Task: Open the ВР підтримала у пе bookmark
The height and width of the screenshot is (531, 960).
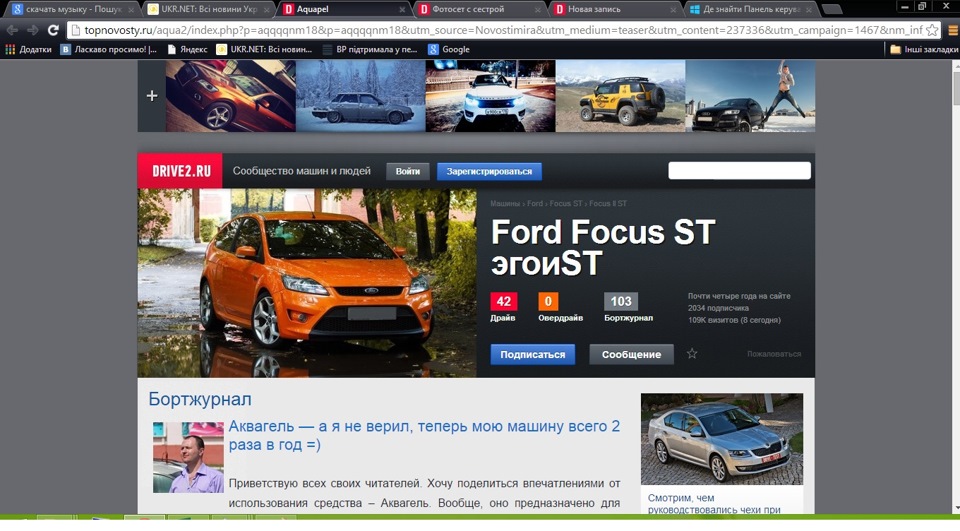Action: [370, 50]
